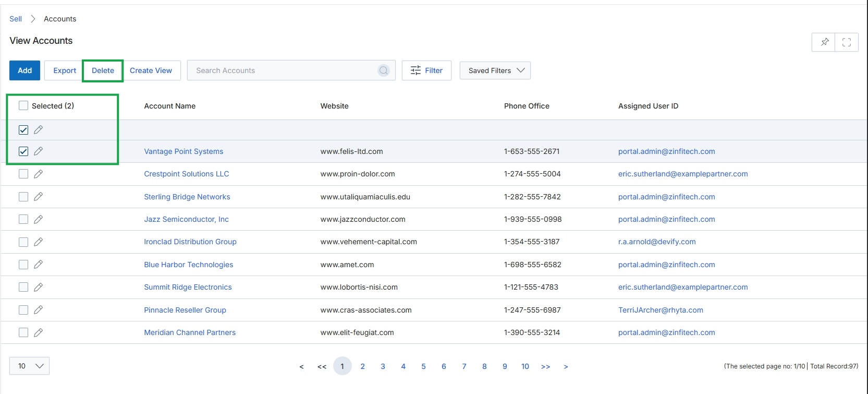Click the Phone Office column header

(527, 106)
